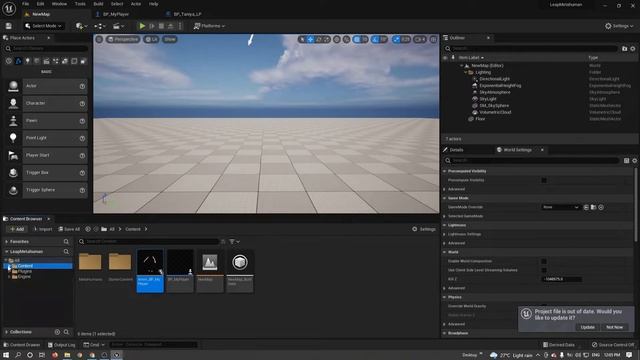The image size is (640, 360).
Task: Select Volumes category icon in Place Actors
Action: tap(74, 61)
